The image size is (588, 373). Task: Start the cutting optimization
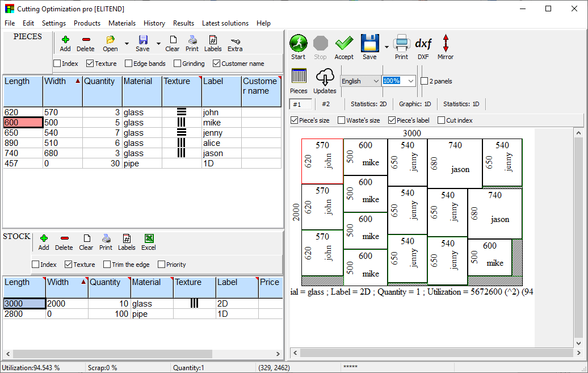tap(298, 44)
